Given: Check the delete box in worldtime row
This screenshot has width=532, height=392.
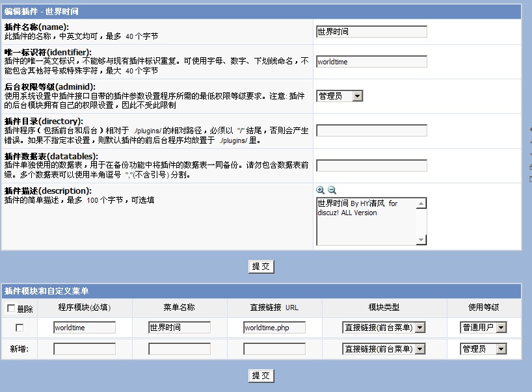Looking at the screenshot, I should click(20, 328).
